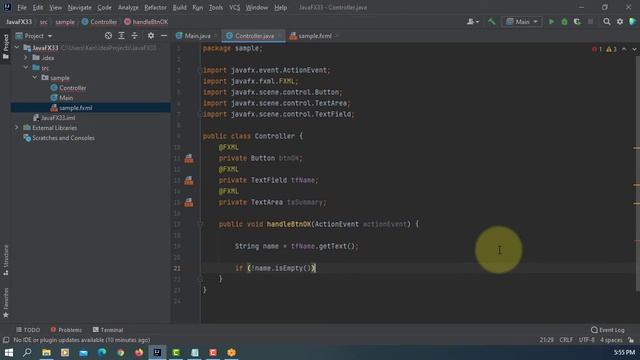Open the File menu
Image resolution: width=640 pixels, height=360 pixels.
click(22, 7)
